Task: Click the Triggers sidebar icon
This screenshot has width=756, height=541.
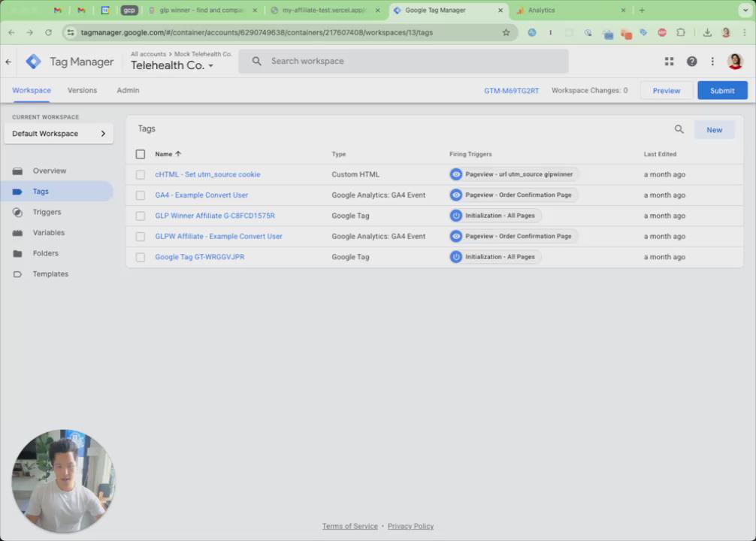Action: pos(17,212)
